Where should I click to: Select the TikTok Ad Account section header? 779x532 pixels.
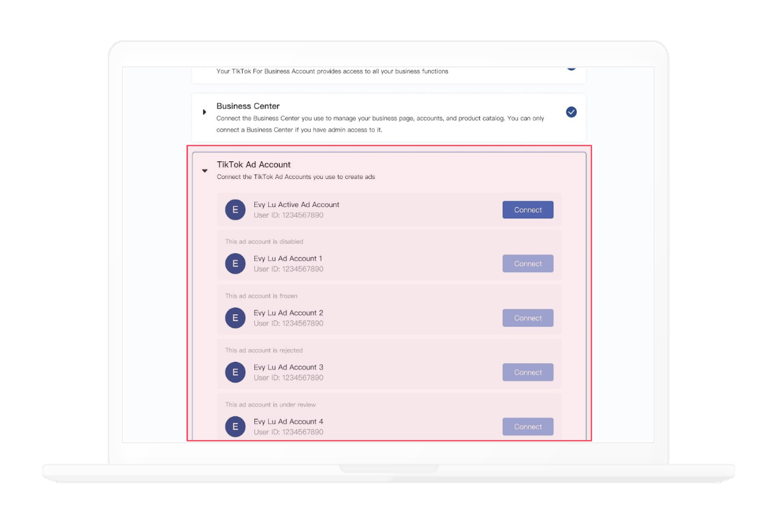pyautogui.click(x=254, y=164)
